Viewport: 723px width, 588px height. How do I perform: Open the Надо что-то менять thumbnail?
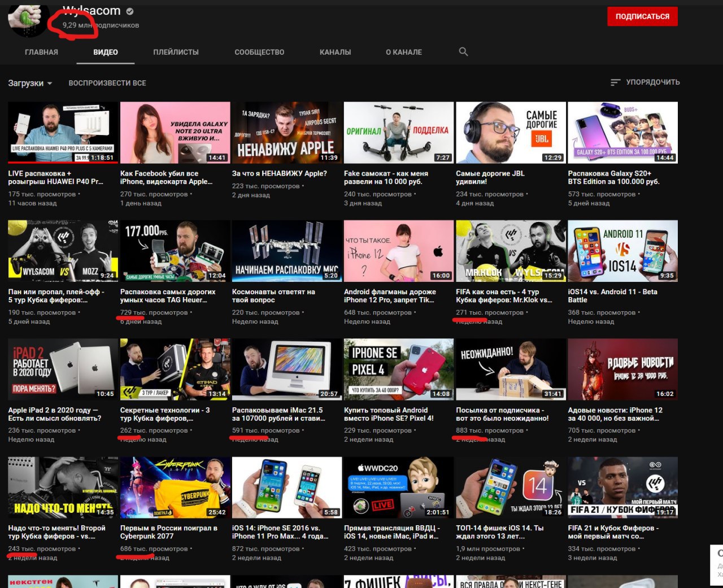pyautogui.click(x=63, y=487)
